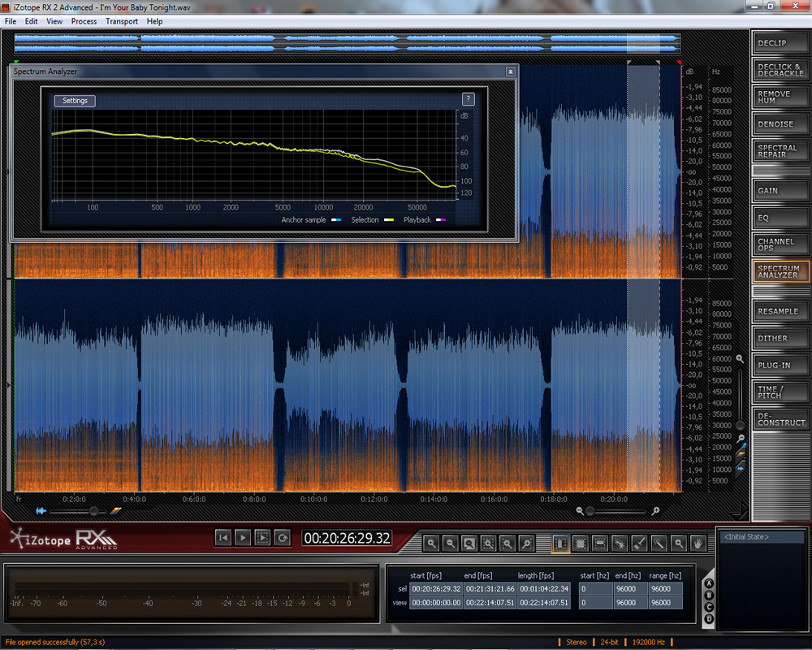The height and width of the screenshot is (650, 812).
Task: Close the Spectrum Analyzer window
Action: 511,71
